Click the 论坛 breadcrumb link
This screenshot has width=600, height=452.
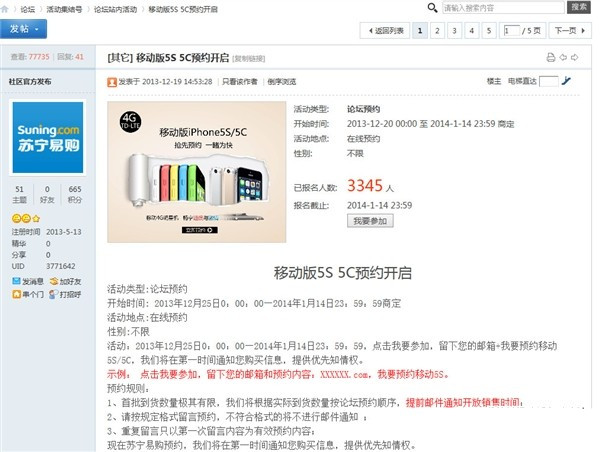click(x=27, y=9)
